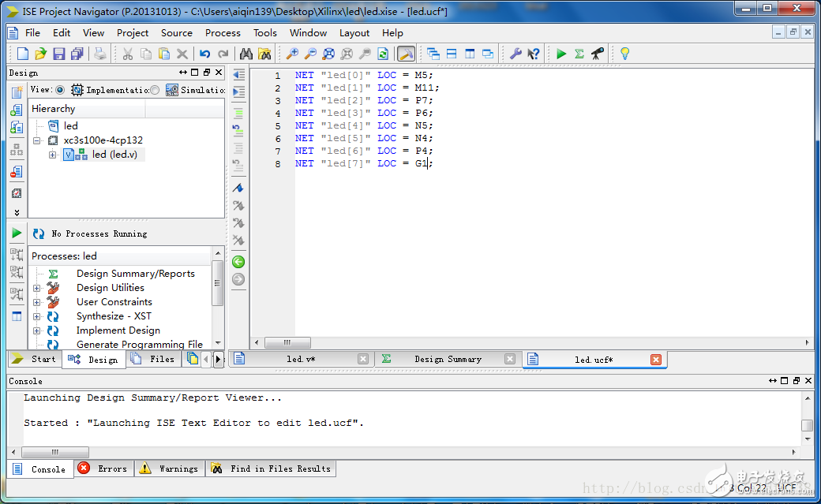
Task: Expand User Constraints in Processes panel
Action: (x=37, y=301)
